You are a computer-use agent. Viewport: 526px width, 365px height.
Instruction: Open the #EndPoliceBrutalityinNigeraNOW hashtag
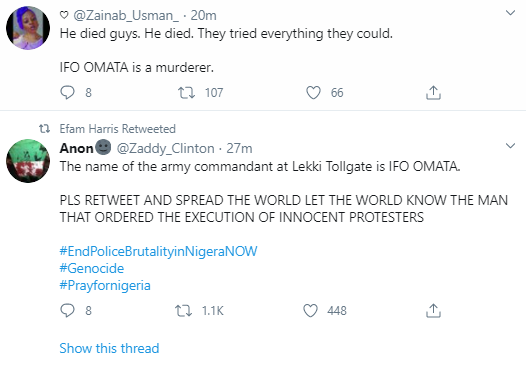tap(158, 251)
